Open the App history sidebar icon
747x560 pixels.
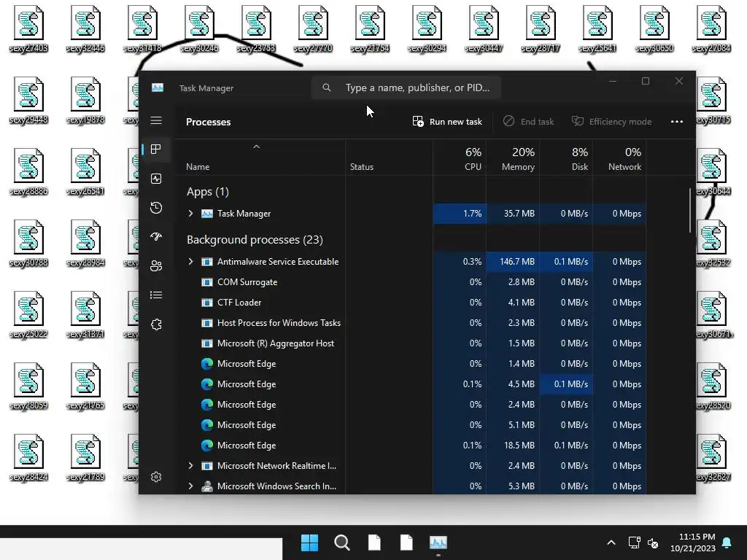tap(156, 208)
